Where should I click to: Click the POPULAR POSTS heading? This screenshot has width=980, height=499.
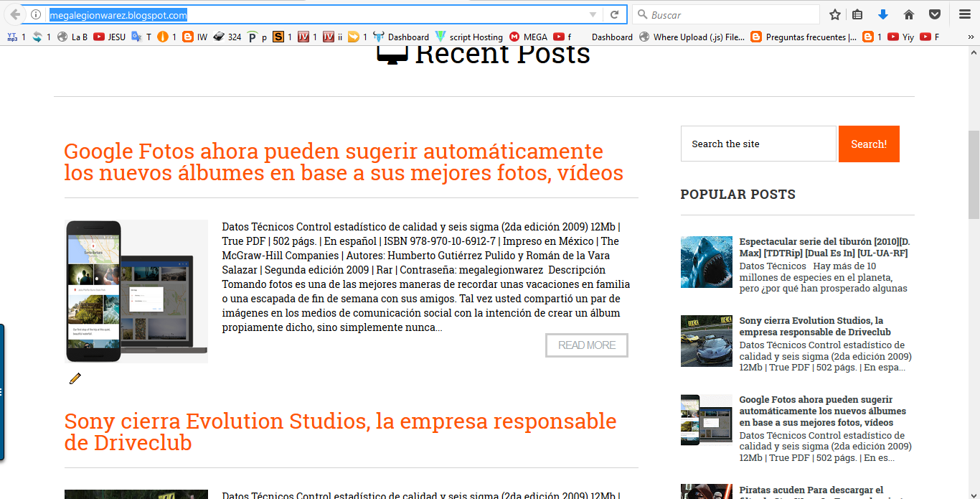(738, 195)
